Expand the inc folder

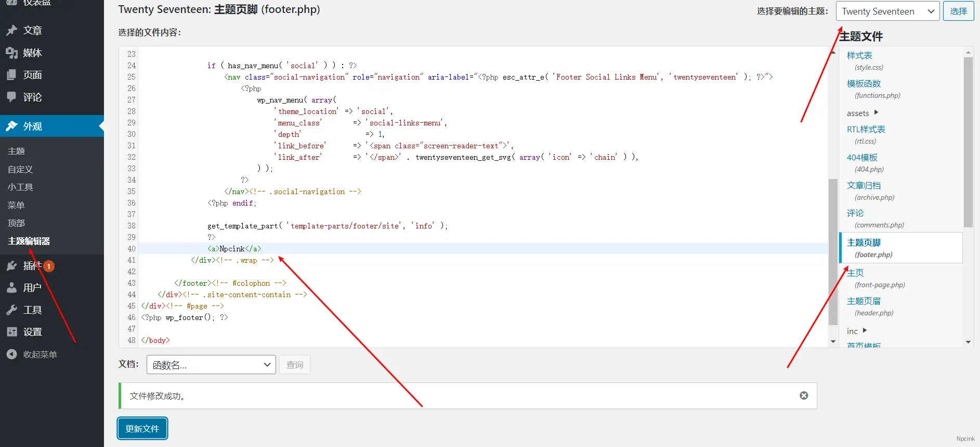(856, 331)
